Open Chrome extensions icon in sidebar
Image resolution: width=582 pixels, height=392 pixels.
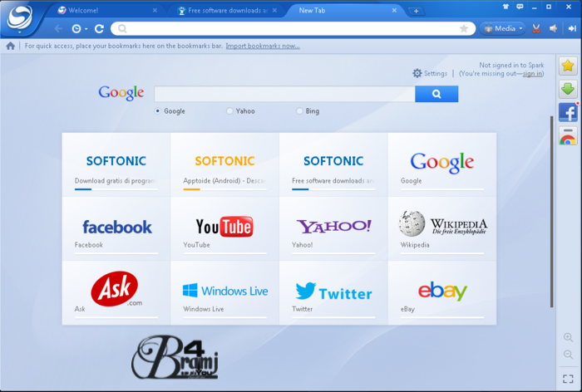pos(568,135)
